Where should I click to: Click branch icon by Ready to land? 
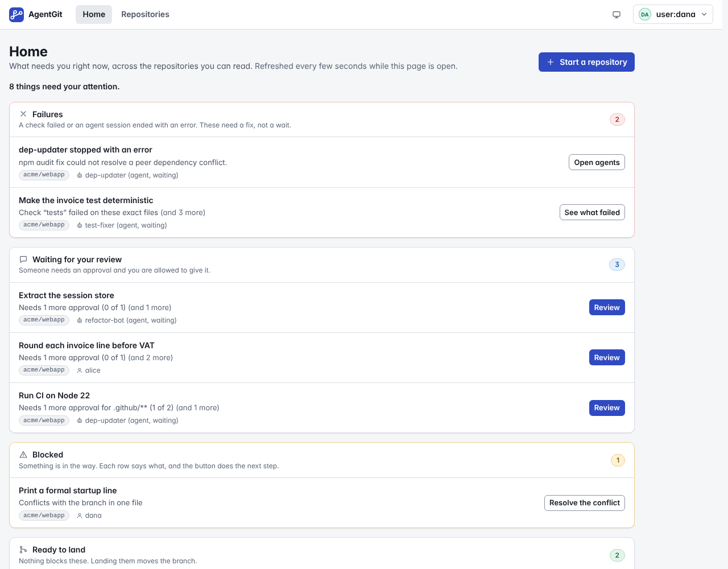23,550
